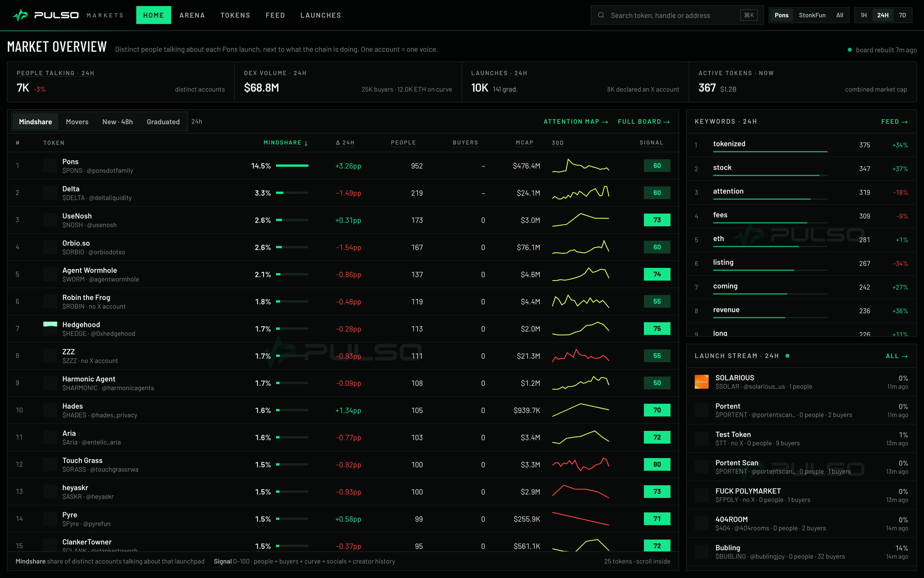Click the 30D column header
924x578 pixels.
click(558, 143)
